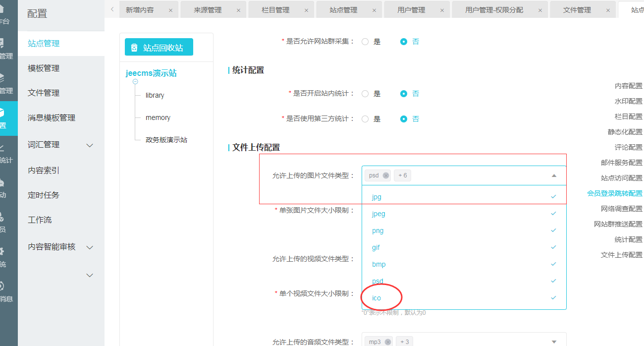Open 模板管理 in the config sidebar
Screen dimensions: 644x346
[x=44, y=68]
